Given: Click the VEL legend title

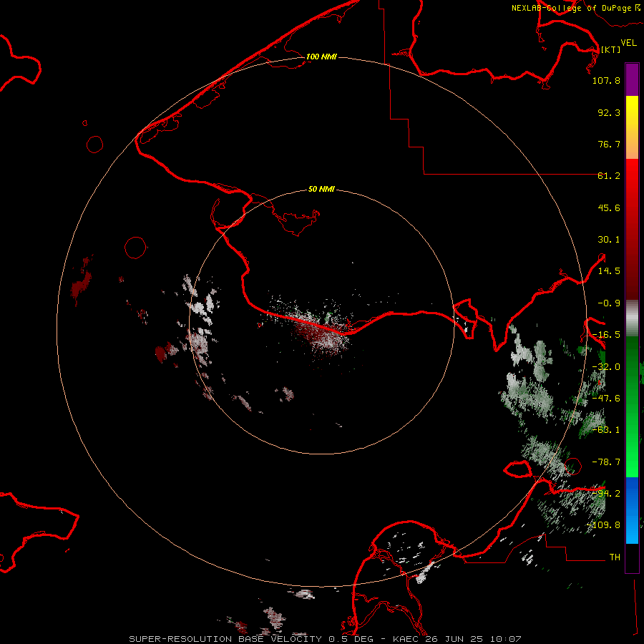Looking at the screenshot, I should [x=628, y=43].
